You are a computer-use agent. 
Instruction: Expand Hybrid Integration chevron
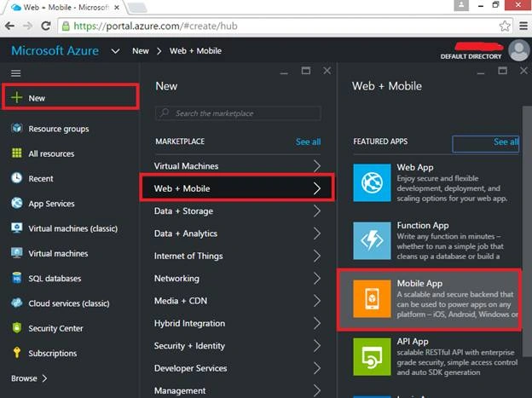pos(317,323)
